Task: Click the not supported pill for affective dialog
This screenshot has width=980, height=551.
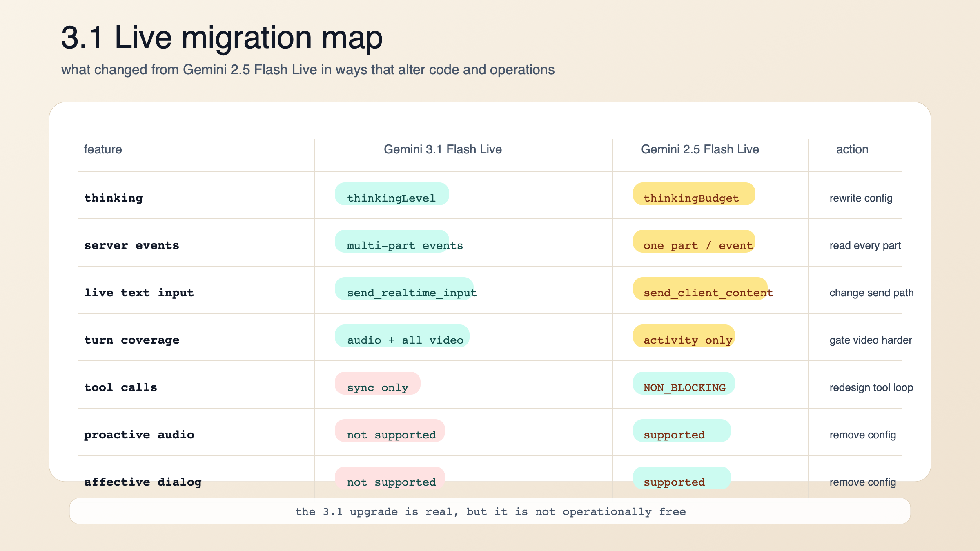Action: pos(390,482)
